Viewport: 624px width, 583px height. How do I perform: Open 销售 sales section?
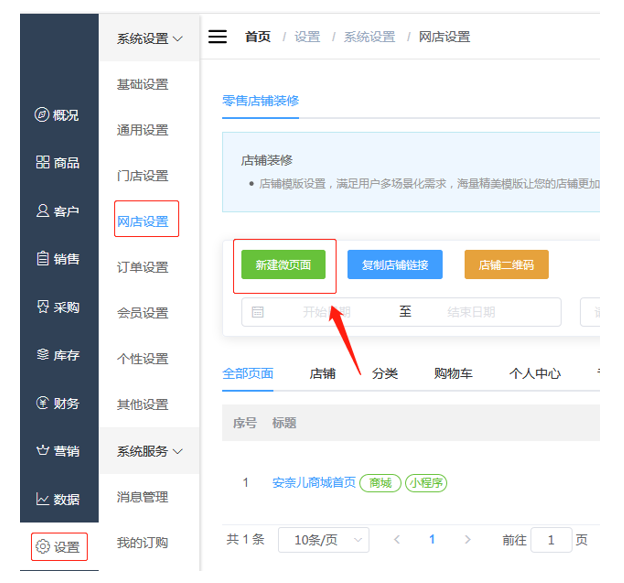(x=57, y=259)
